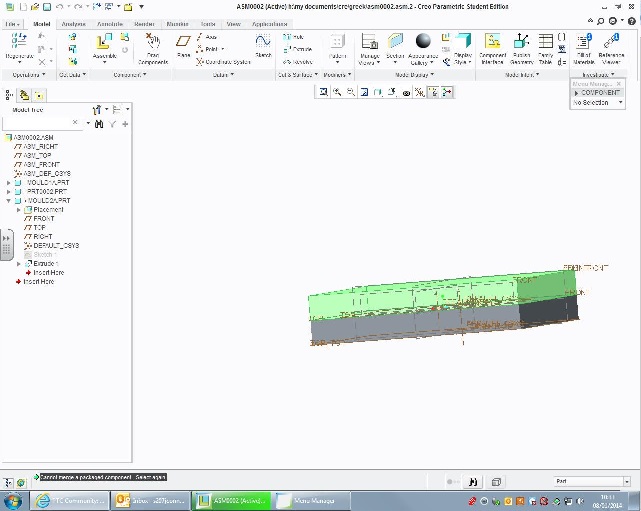Switch to the Applications tab

(270, 24)
